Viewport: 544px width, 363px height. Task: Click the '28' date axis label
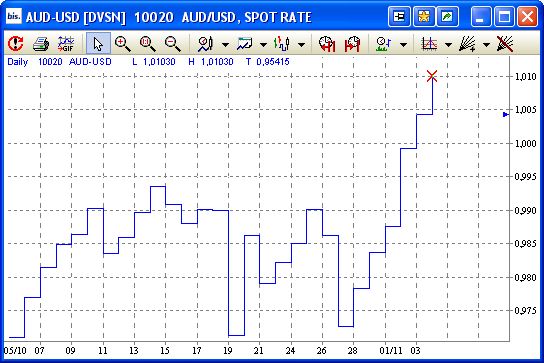pos(352,351)
